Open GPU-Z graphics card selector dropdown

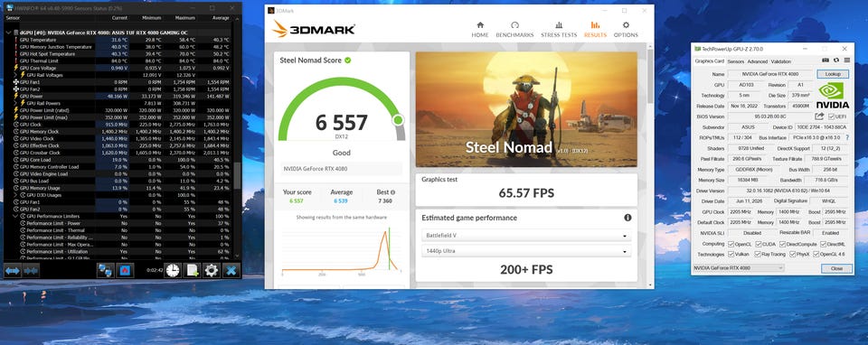coord(739,268)
